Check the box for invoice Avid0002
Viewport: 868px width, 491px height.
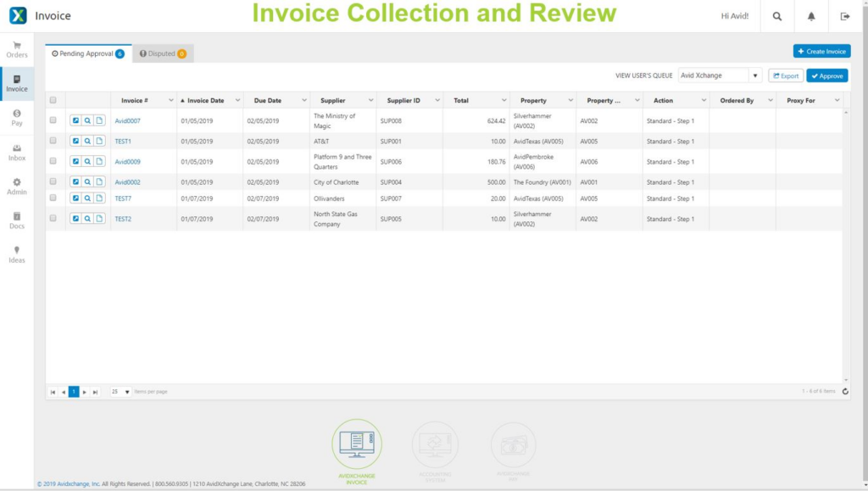tap(53, 181)
